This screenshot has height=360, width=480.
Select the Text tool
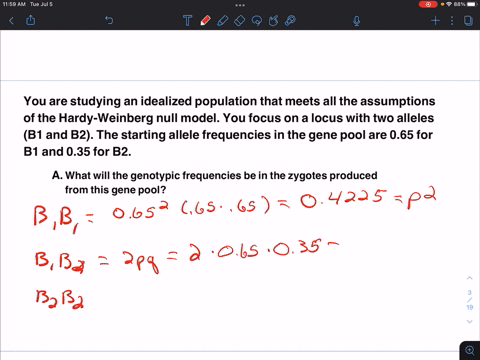pos(188,21)
